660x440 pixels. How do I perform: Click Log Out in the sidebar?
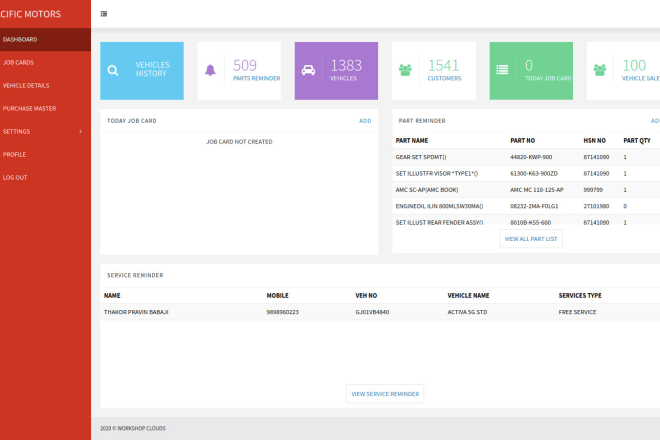pyautogui.click(x=45, y=178)
